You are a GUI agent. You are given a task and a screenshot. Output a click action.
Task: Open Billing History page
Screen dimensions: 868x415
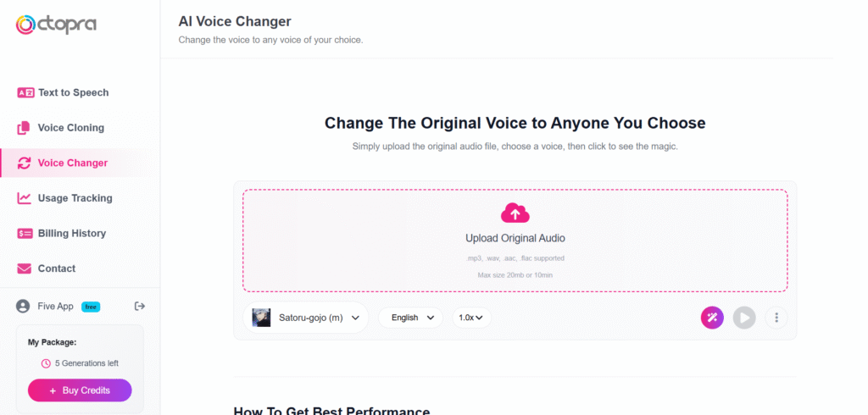[x=61, y=234]
